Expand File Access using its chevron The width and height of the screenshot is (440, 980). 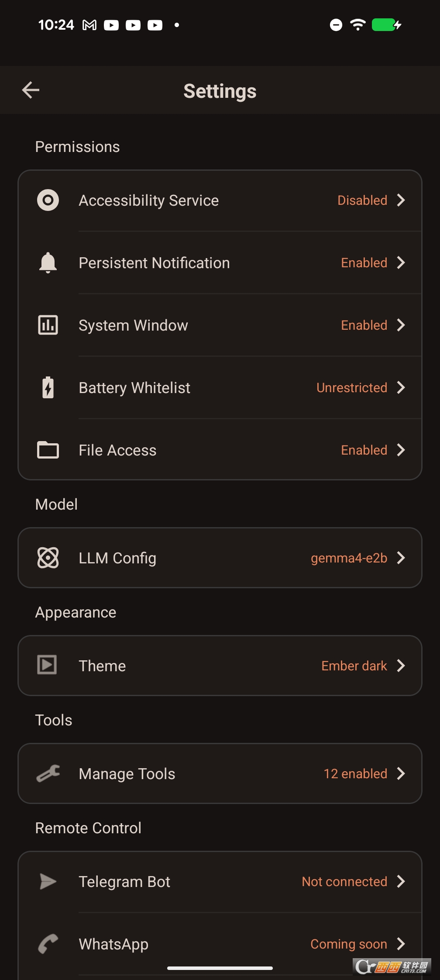401,450
